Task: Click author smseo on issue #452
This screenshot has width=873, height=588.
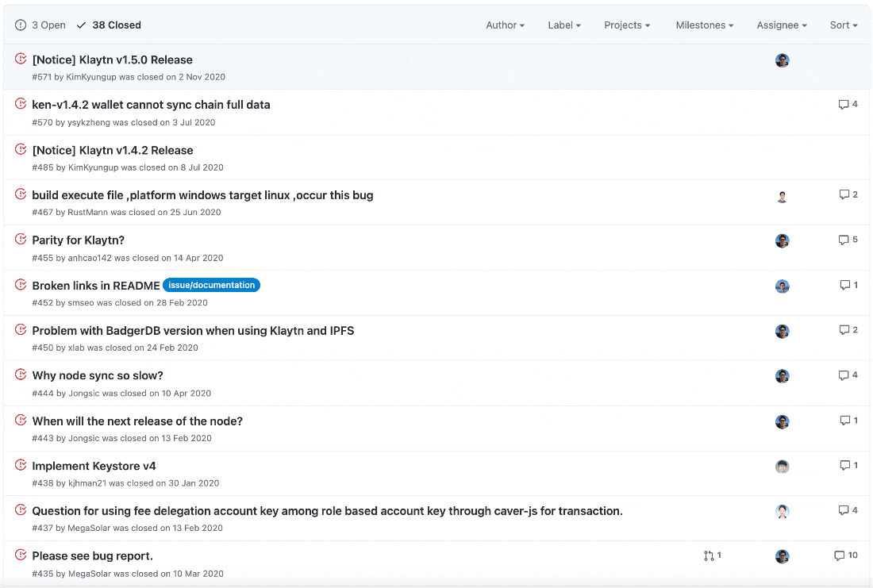Action: (81, 303)
